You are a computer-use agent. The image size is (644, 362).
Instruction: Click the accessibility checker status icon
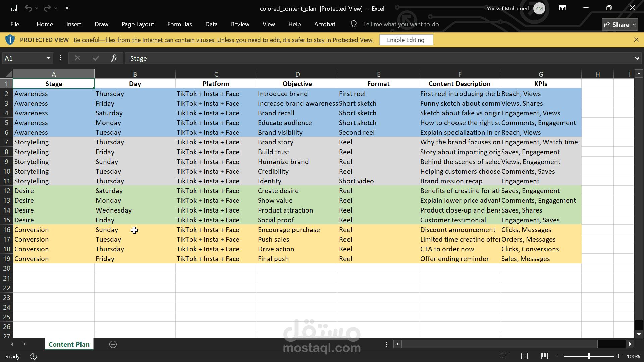click(x=34, y=356)
